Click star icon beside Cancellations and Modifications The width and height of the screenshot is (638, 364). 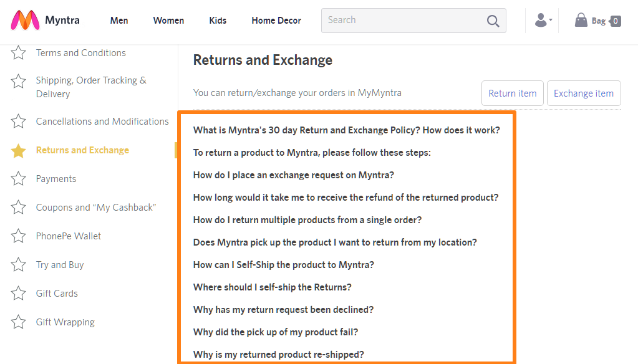tap(18, 121)
